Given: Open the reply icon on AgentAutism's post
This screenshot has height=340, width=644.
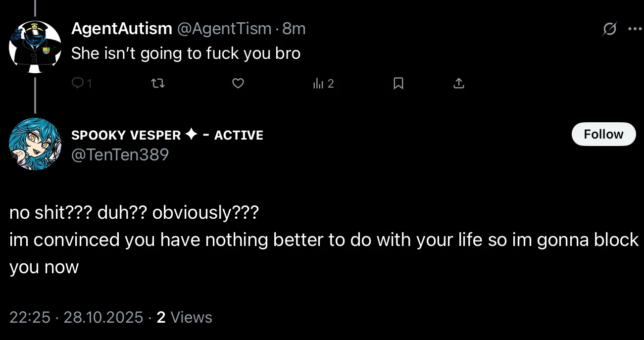Looking at the screenshot, I should tap(78, 84).
